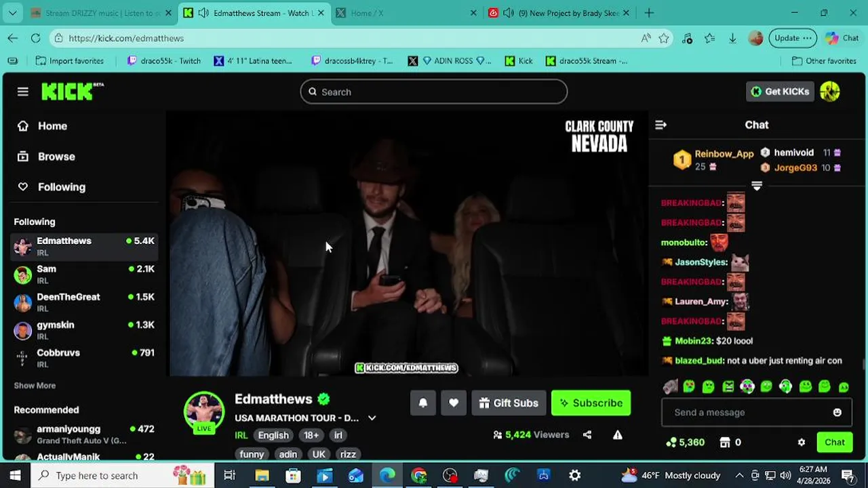Click the IRL category link under the title
This screenshot has width=868, height=488.
click(x=241, y=435)
